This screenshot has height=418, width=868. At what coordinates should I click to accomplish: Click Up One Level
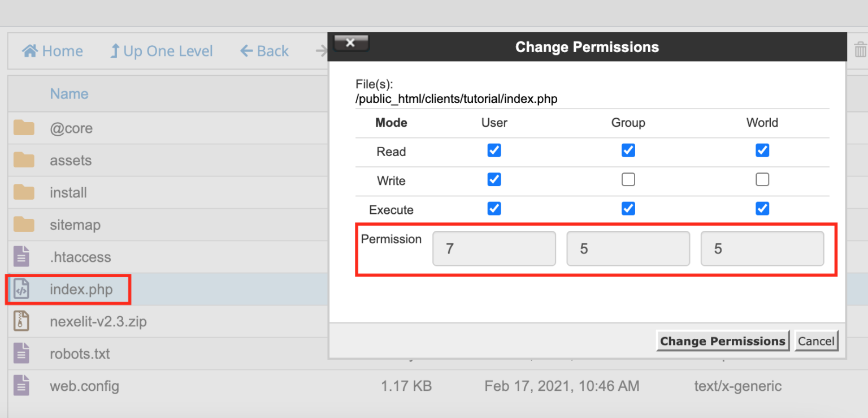pos(162,51)
